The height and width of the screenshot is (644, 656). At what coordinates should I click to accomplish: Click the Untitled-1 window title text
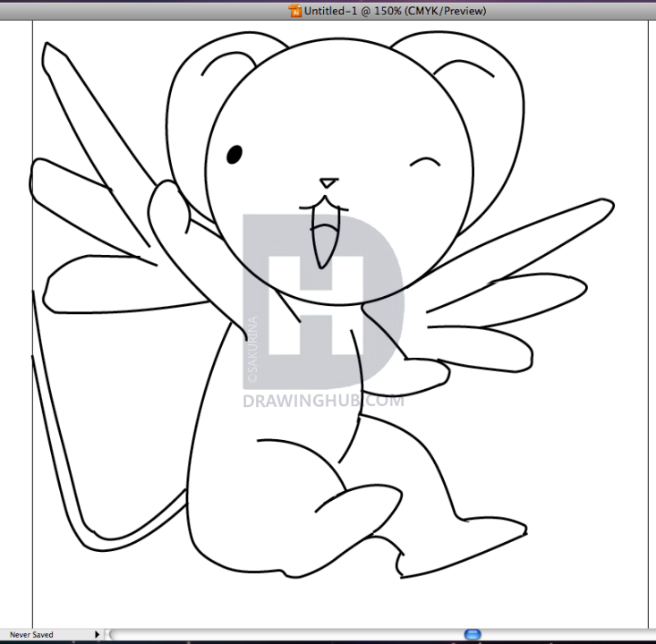pyautogui.click(x=396, y=10)
